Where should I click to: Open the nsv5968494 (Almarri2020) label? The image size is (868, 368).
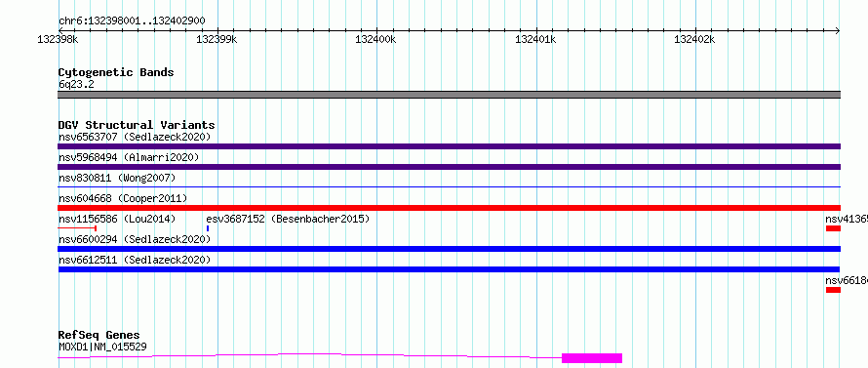click(x=129, y=157)
